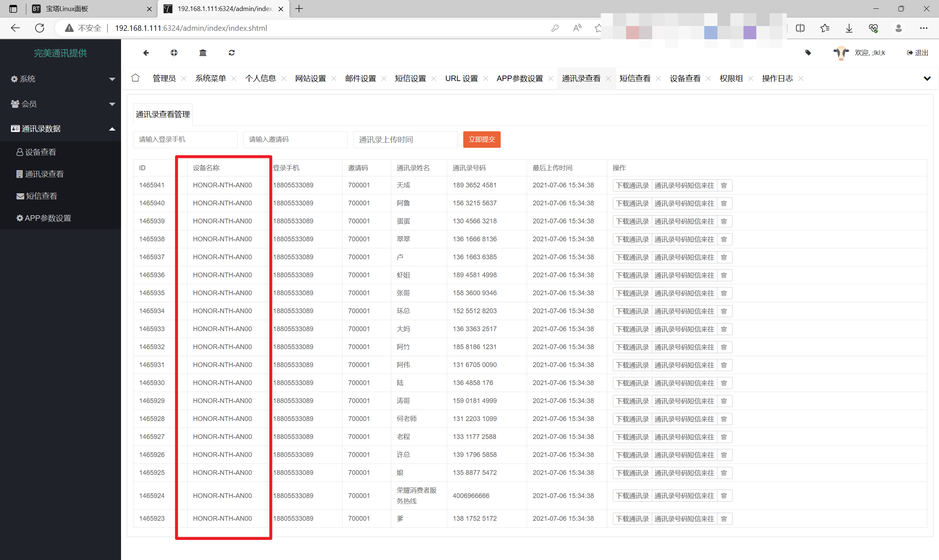This screenshot has width=939, height=560.
Task: Close the 操作日志 tab
Action: click(x=801, y=78)
